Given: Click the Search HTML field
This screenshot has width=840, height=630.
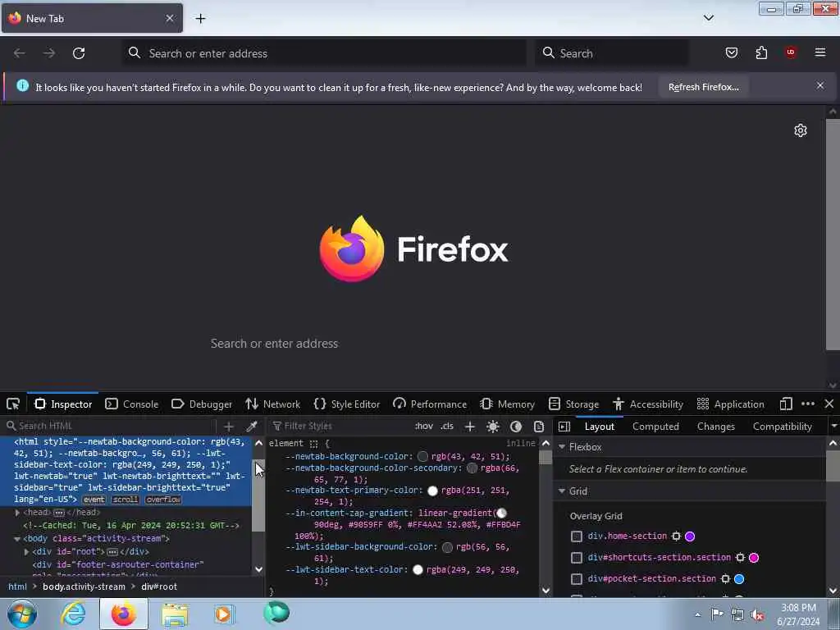Looking at the screenshot, I should click(x=110, y=427).
